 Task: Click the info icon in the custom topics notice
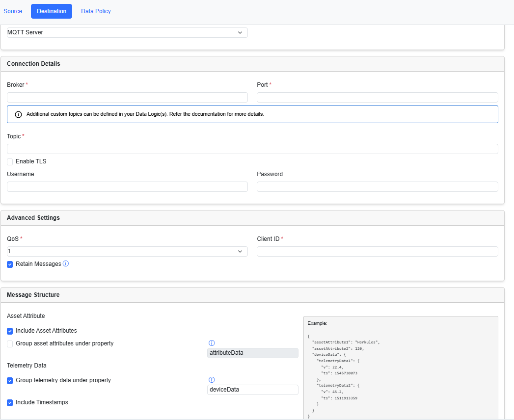(18, 114)
